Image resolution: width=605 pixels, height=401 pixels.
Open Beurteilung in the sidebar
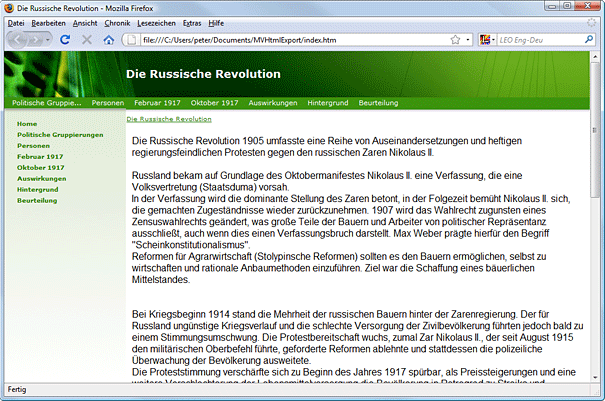coord(37,201)
